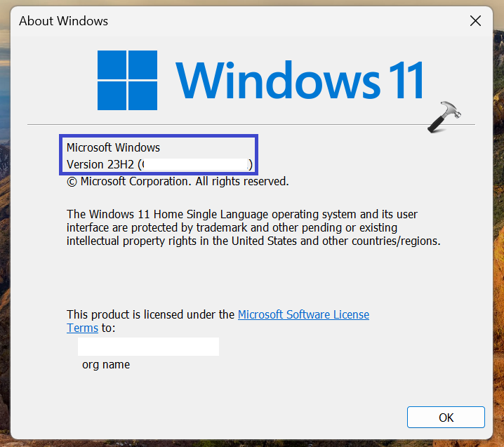This screenshot has height=447, width=504.
Task: Click the Microsoft Corporation copyright line
Action: point(178,181)
